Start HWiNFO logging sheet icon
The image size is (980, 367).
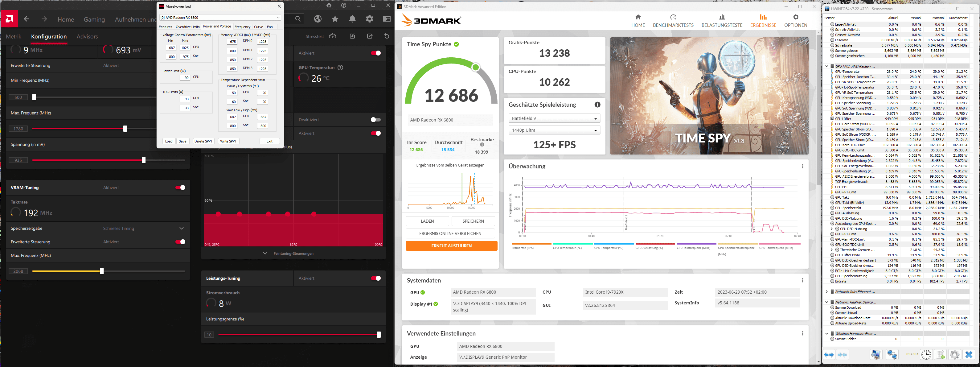[941, 355]
